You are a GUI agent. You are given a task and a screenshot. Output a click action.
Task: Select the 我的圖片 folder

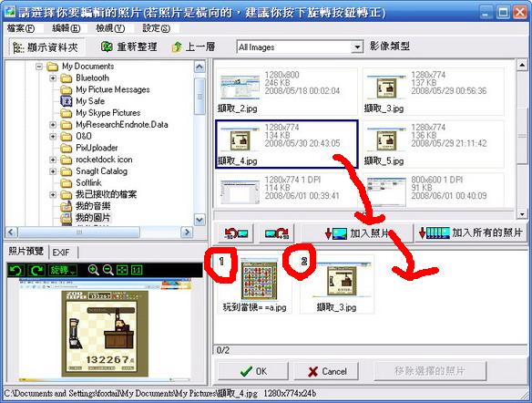click(x=93, y=218)
